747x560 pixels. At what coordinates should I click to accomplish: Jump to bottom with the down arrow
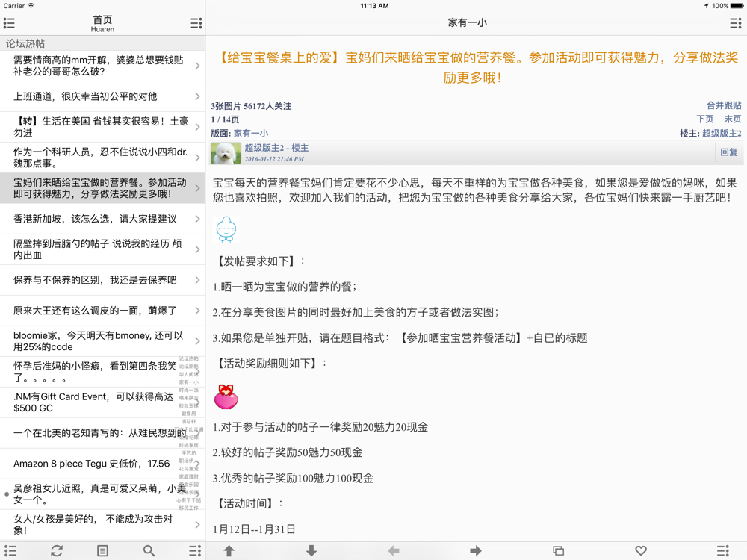coord(311,550)
